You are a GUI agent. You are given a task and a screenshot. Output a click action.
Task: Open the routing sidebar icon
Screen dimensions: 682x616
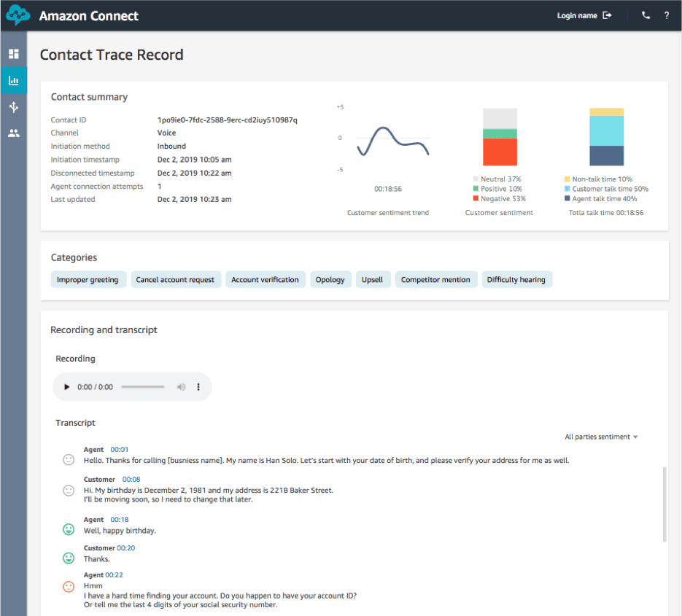13,106
